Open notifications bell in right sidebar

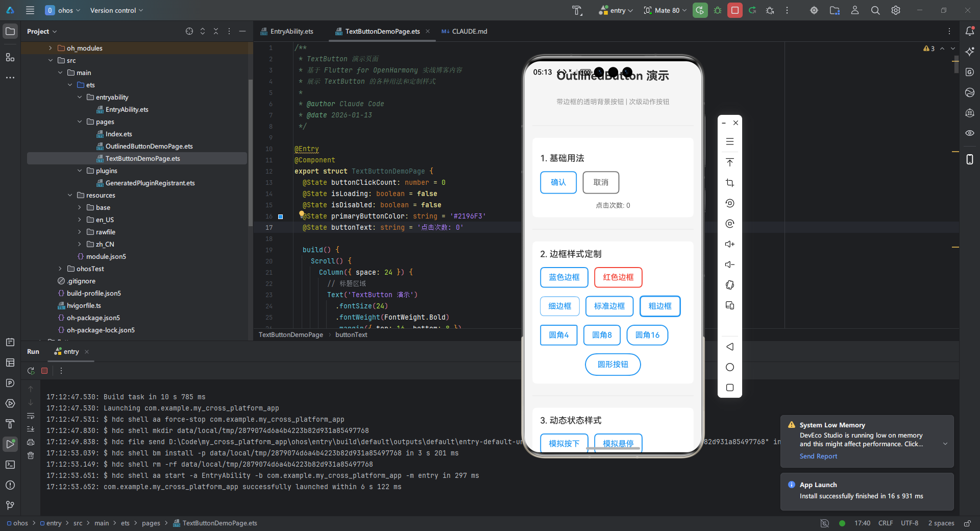[x=970, y=31]
